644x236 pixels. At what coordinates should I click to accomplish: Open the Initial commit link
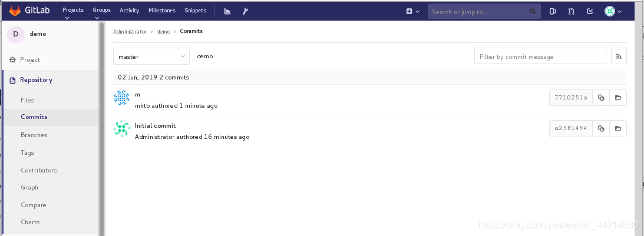click(155, 125)
